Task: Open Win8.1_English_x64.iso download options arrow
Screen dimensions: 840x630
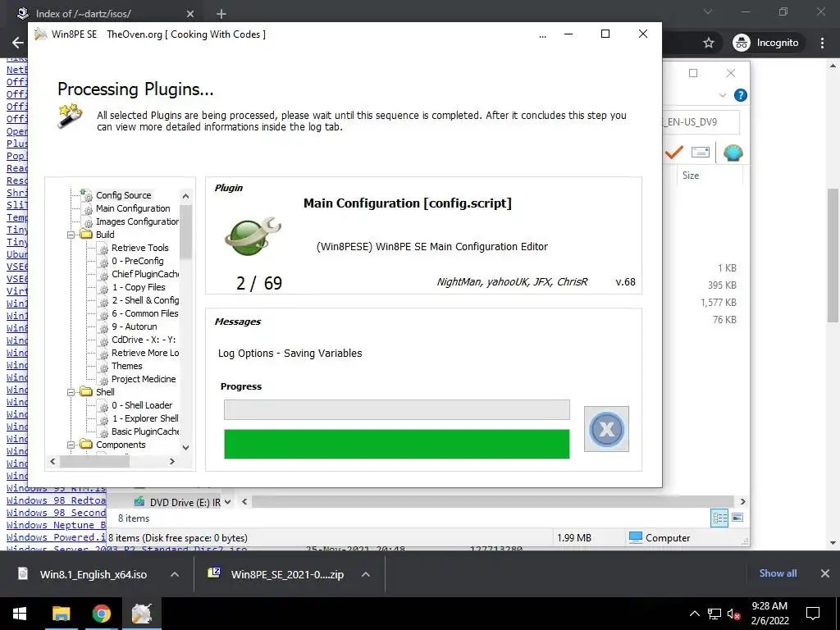Action: point(175,574)
